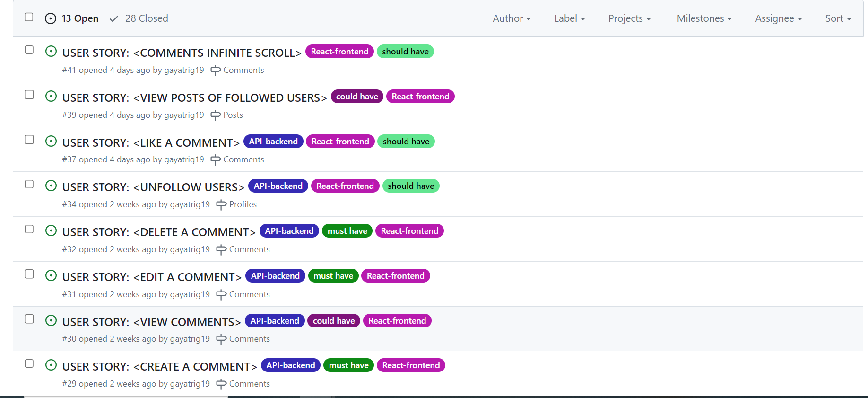Open issue UNFOLLOW USERS
The image size is (868, 398).
[x=154, y=187]
